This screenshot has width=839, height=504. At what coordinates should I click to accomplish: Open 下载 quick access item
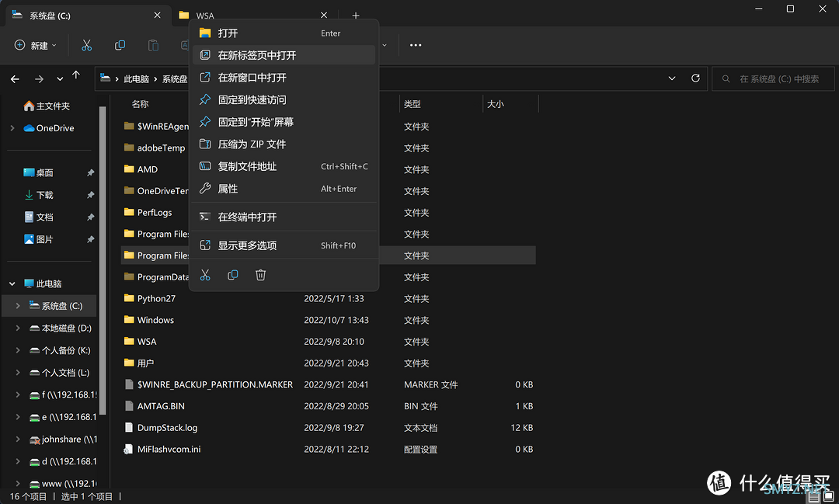tap(39, 195)
